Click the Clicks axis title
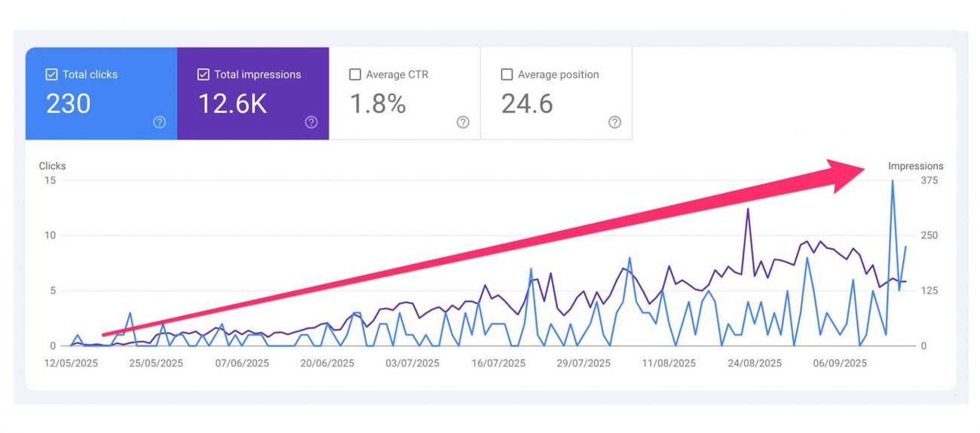 point(52,166)
